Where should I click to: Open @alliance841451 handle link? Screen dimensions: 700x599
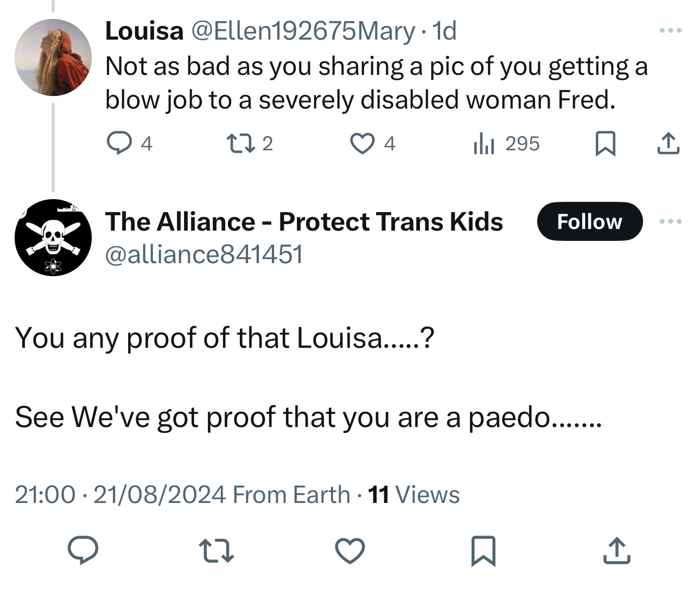(204, 254)
